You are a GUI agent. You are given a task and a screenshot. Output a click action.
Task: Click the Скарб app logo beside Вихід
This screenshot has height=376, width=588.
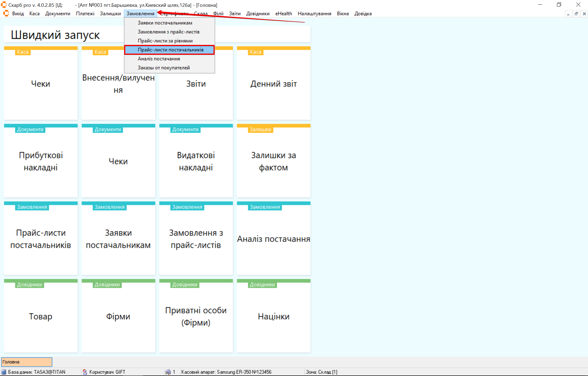(x=6, y=13)
